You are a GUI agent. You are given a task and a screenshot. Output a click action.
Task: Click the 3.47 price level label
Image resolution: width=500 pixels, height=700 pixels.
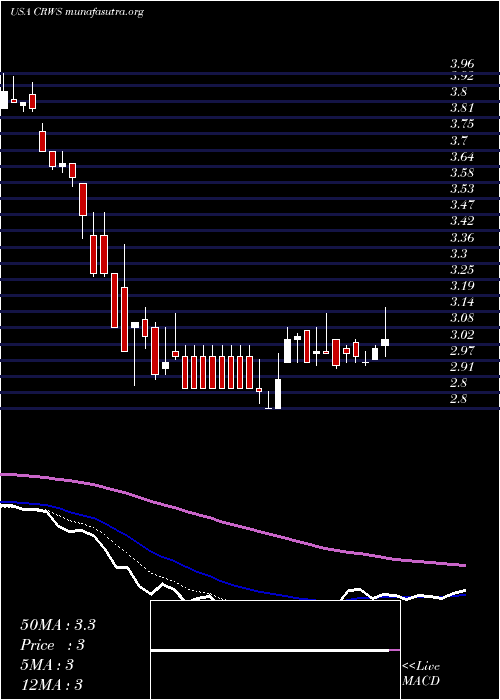(x=462, y=205)
